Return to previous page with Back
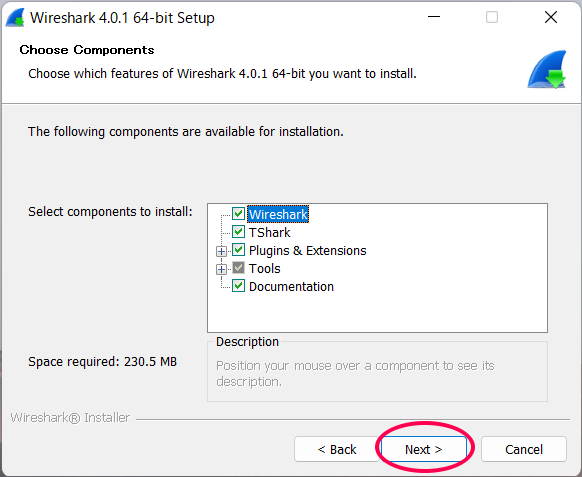This screenshot has height=477, width=582. click(337, 449)
